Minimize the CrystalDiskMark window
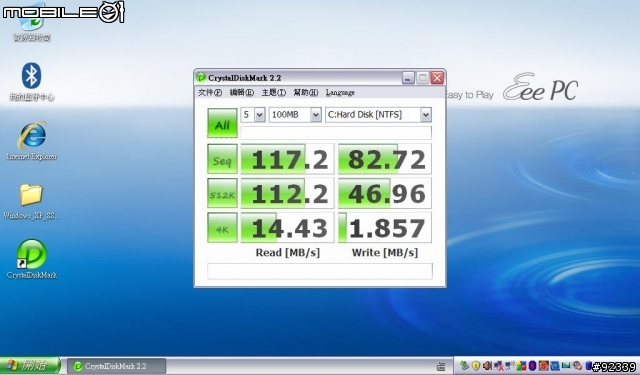The width and height of the screenshot is (640, 375). 408,78
